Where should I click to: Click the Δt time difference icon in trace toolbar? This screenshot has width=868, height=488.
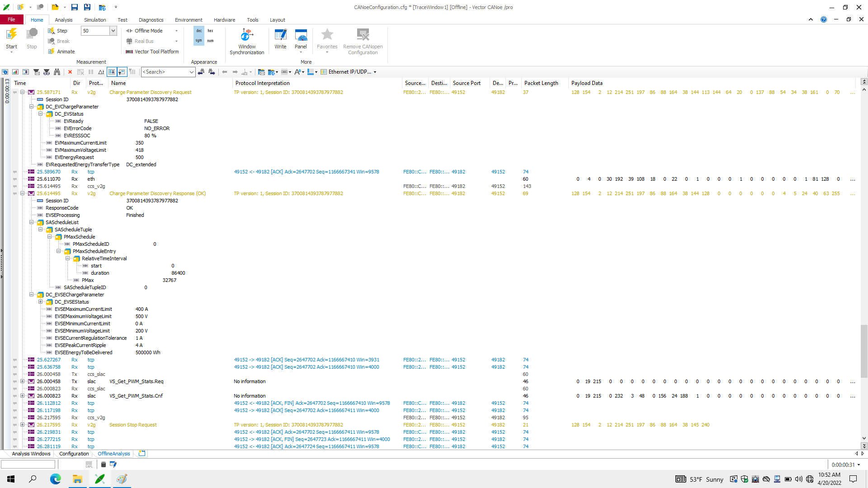[x=100, y=72]
